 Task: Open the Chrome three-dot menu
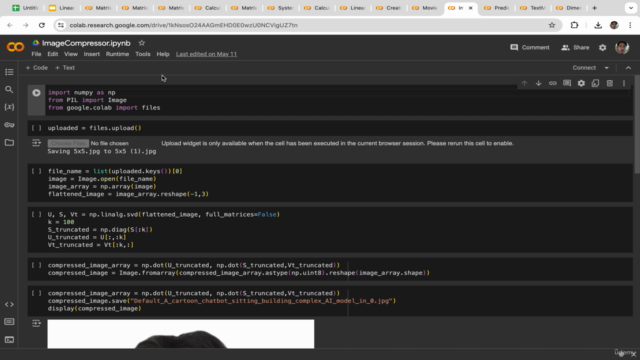tap(630, 25)
